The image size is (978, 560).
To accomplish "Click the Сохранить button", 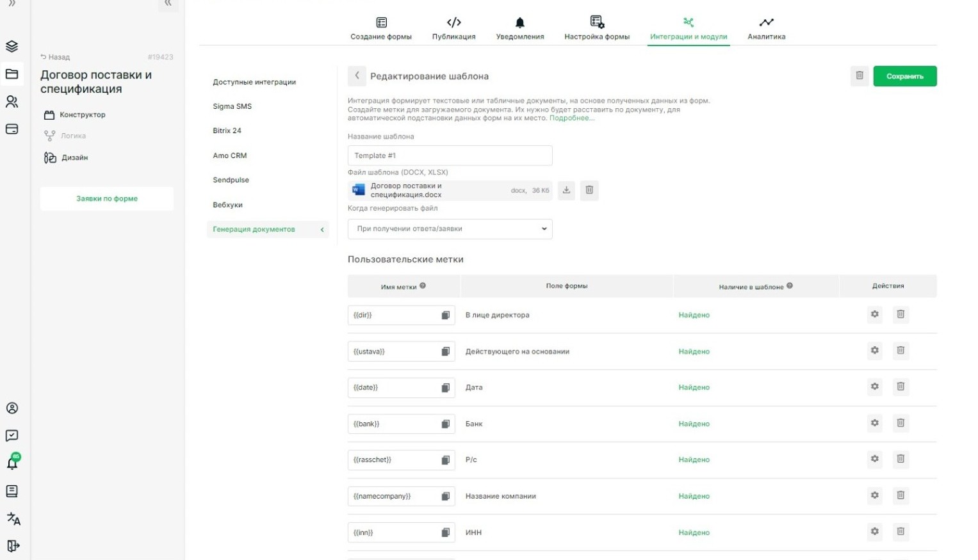I will click(904, 76).
